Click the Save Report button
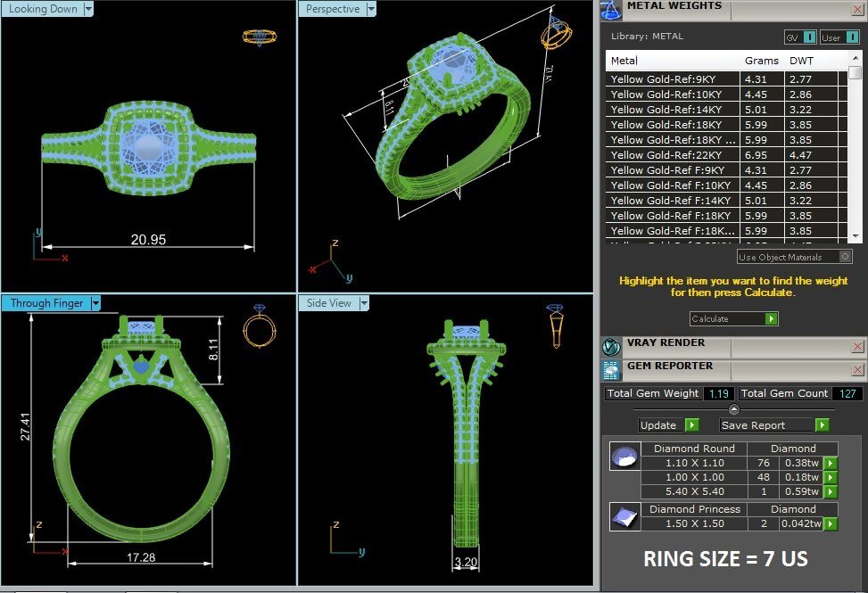 773,425
